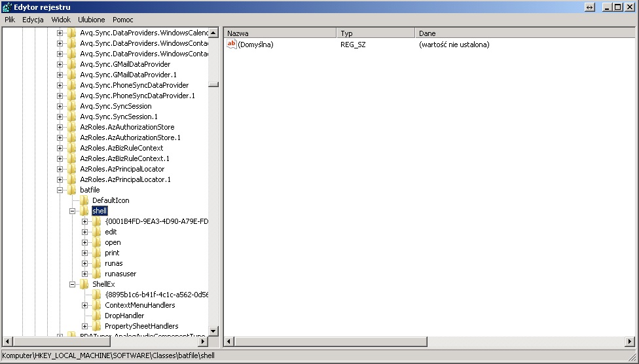Click the tree pane scroll-down arrow
The width and height of the screenshot is (639, 364).
[213, 331]
